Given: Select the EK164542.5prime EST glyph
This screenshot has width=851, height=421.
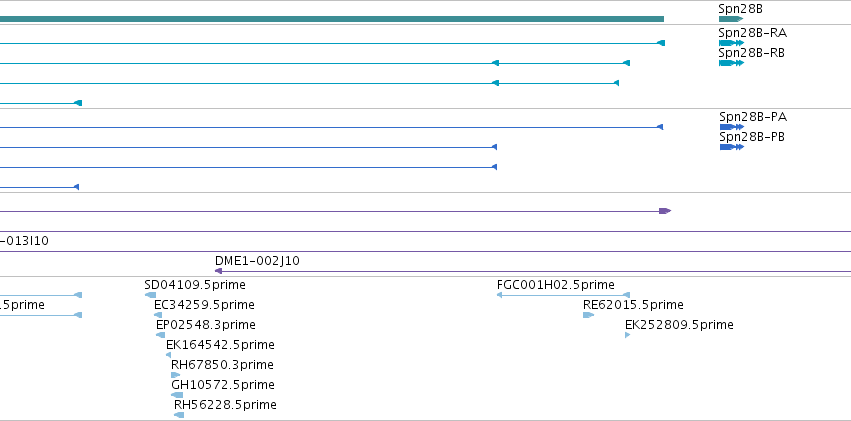Looking at the screenshot, I should coord(168,355).
